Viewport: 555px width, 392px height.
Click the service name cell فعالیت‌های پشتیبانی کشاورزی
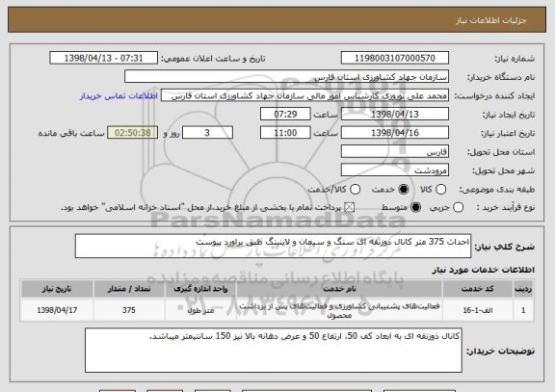[x=339, y=310]
